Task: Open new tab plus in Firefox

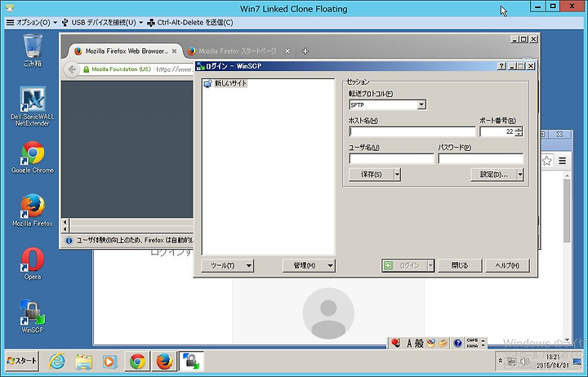Action: [x=305, y=51]
